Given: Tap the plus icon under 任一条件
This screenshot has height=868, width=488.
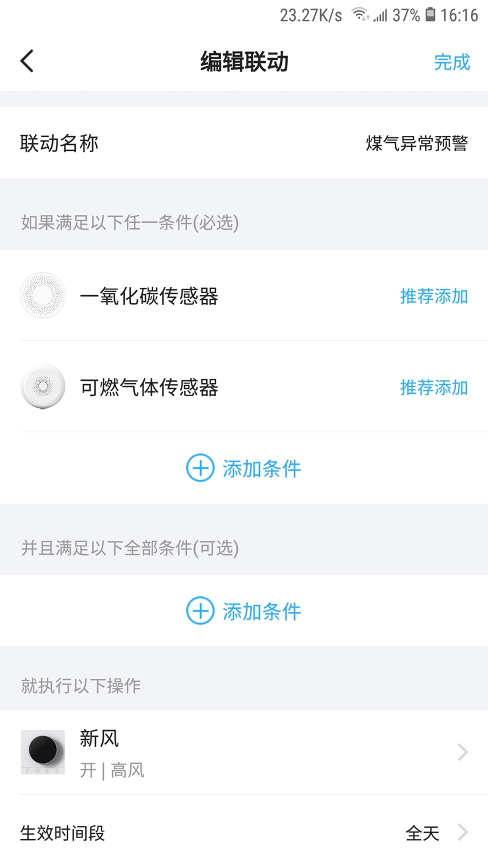Looking at the screenshot, I should [x=200, y=468].
